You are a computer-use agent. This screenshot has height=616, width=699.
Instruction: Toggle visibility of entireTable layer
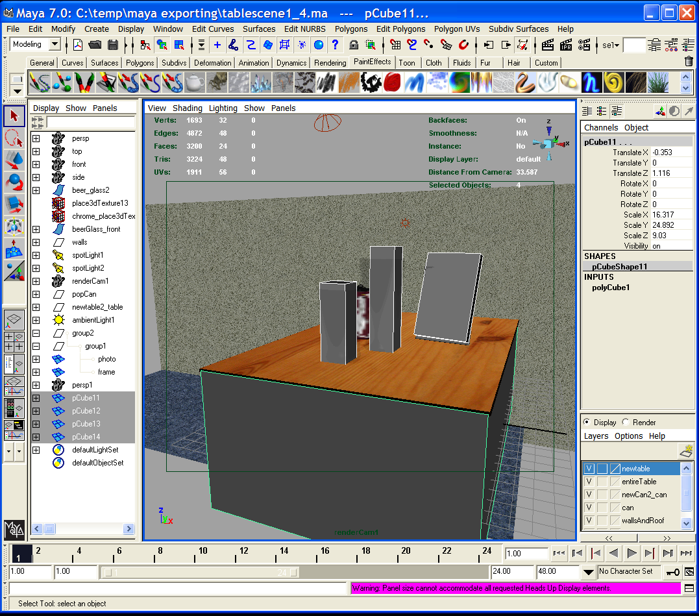pyautogui.click(x=589, y=482)
